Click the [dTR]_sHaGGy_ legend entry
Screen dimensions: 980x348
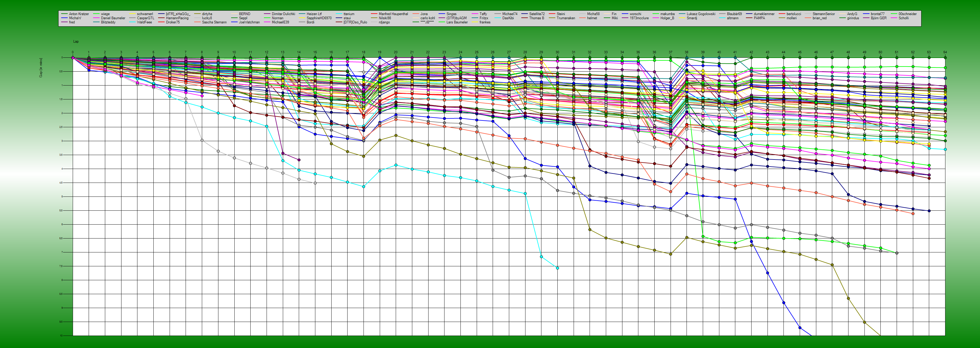(x=178, y=14)
